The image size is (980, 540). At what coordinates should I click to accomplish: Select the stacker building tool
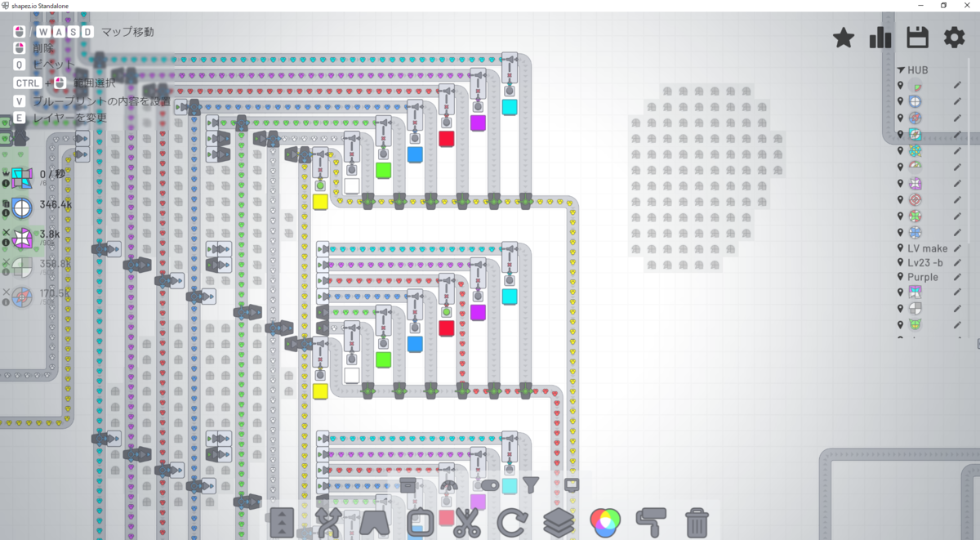tap(559, 522)
